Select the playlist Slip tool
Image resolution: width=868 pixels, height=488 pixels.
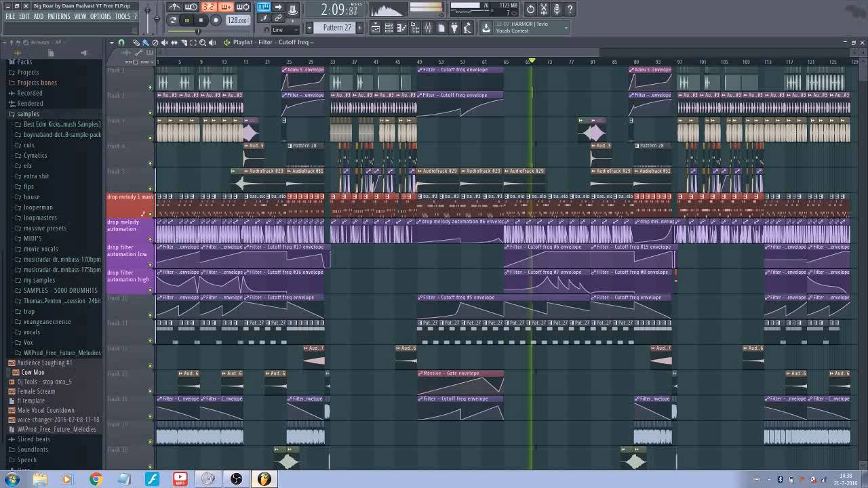pos(174,42)
